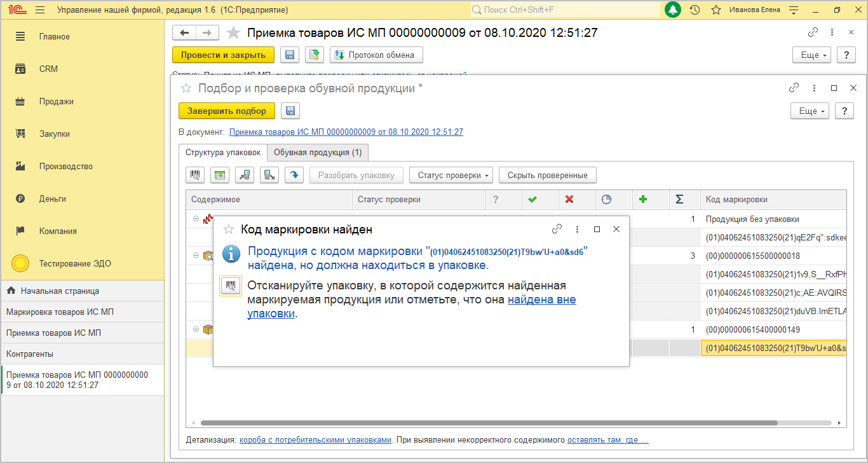Click Содержимое column header
The width and height of the screenshot is (868, 463).
click(269, 200)
